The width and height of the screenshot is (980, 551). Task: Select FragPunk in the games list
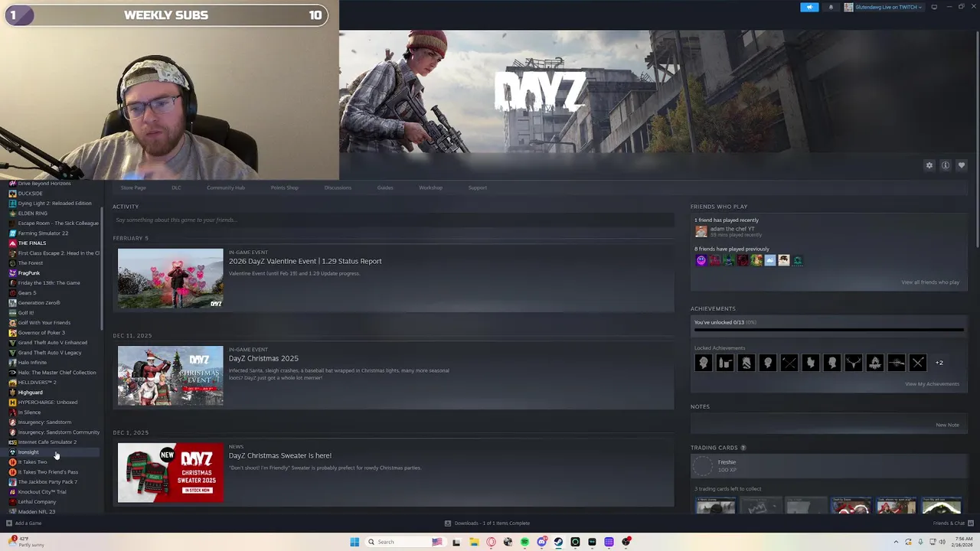click(x=28, y=273)
